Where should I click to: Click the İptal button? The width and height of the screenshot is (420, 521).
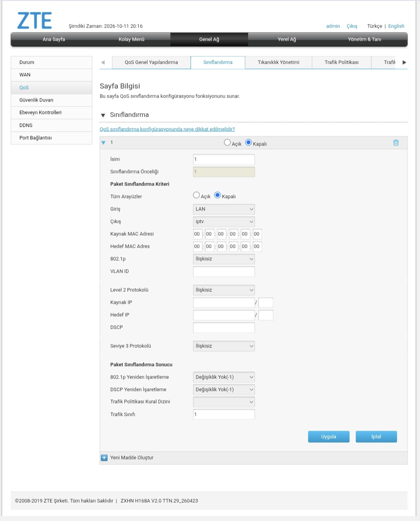pos(376,437)
